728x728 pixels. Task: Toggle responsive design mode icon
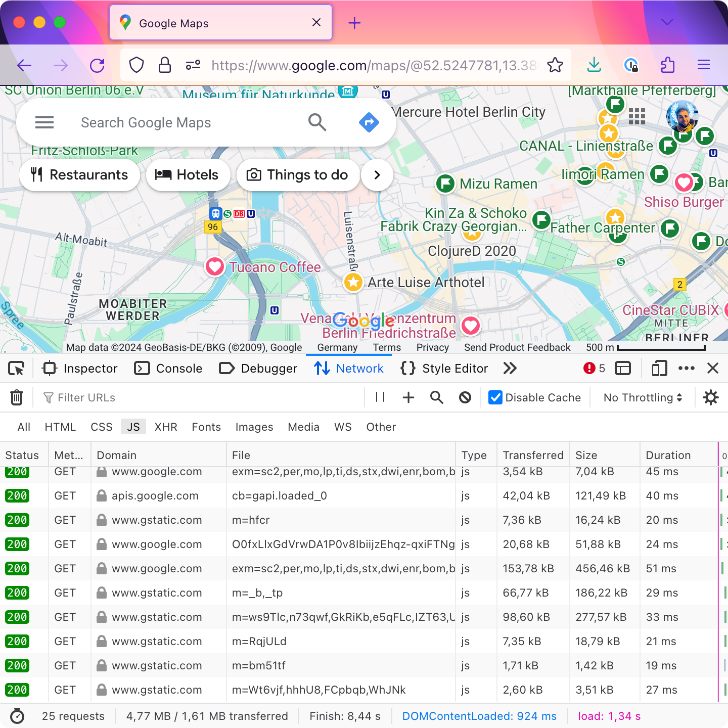point(659,369)
